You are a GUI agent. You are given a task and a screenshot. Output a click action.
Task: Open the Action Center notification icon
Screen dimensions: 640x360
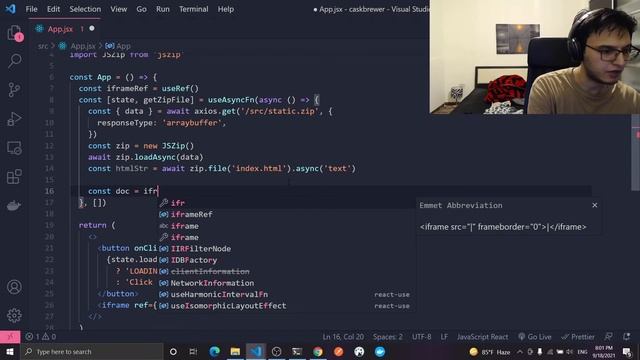click(x=627, y=351)
